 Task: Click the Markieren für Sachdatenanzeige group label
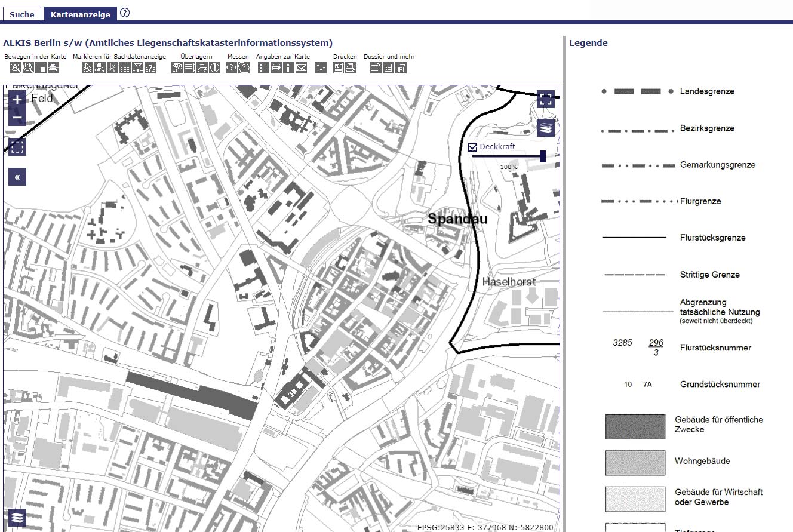[119, 57]
